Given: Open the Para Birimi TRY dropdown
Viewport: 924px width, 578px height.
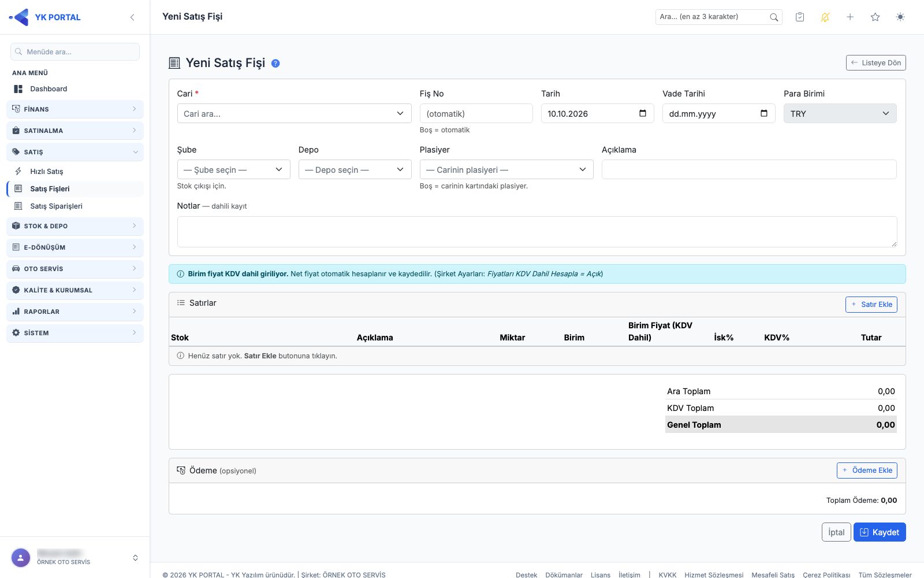Looking at the screenshot, I should pyautogui.click(x=840, y=113).
